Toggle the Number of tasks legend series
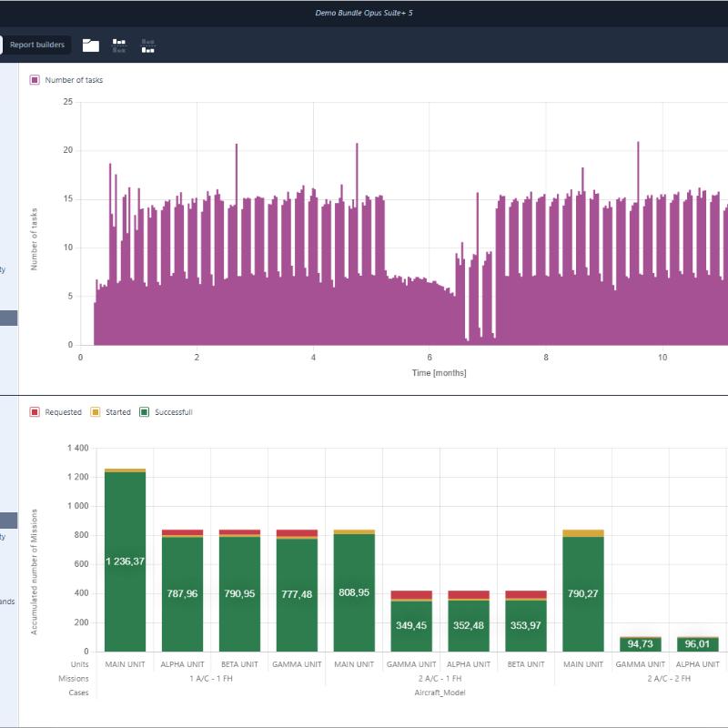The height and width of the screenshot is (728, 728). click(66, 80)
